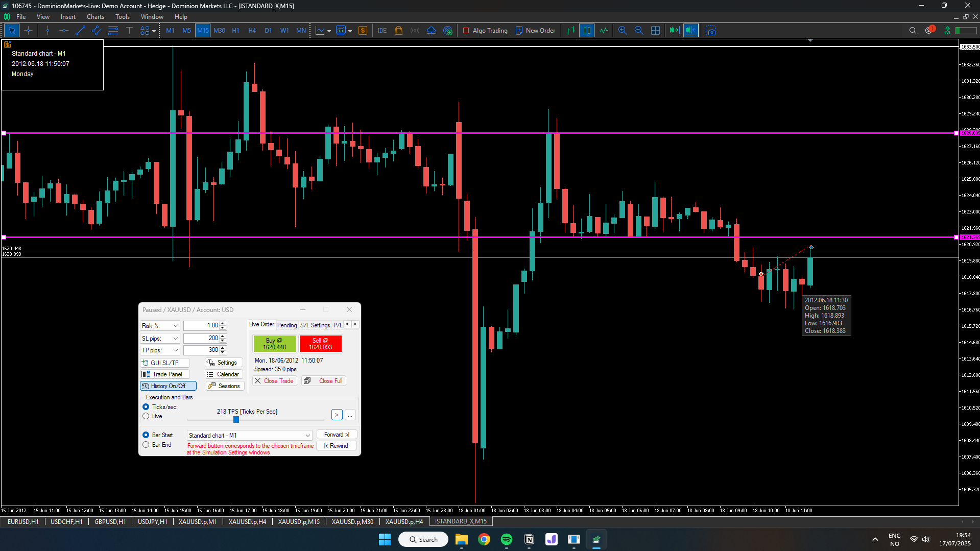The image size is (980, 551).
Task: Open Spotify from the Windows taskbar
Action: (507, 539)
